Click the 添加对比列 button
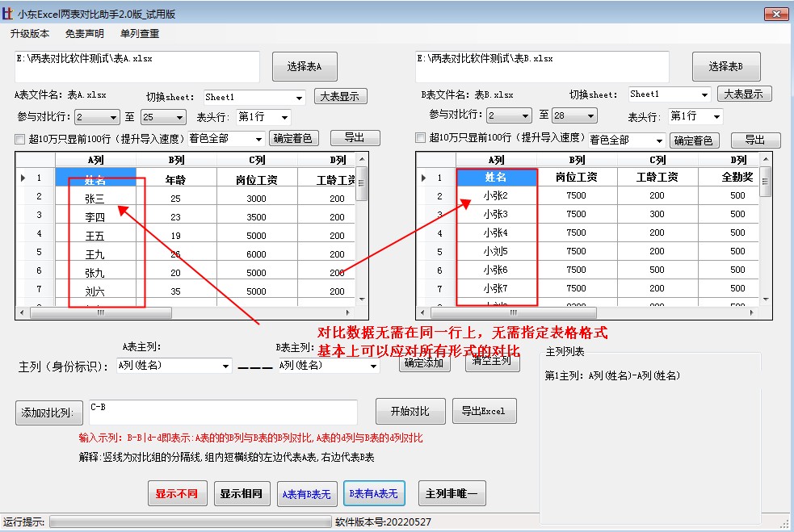 [49, 413]
